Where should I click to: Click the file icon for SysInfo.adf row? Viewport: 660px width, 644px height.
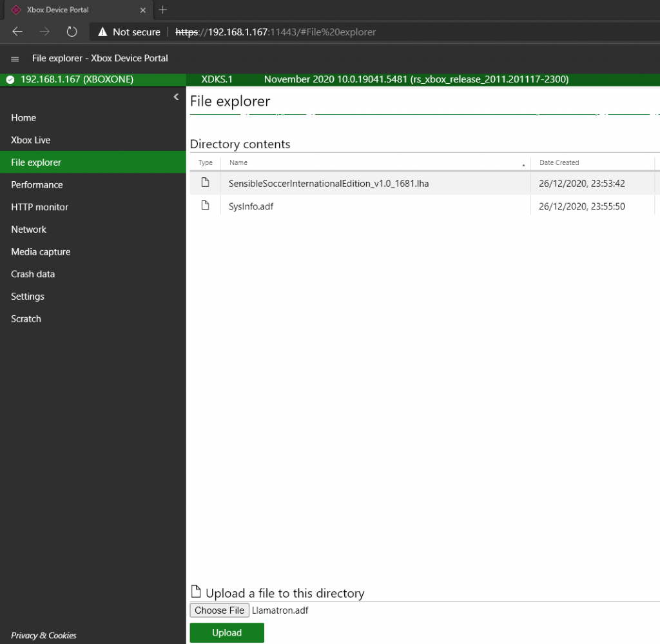coord(205,206)
